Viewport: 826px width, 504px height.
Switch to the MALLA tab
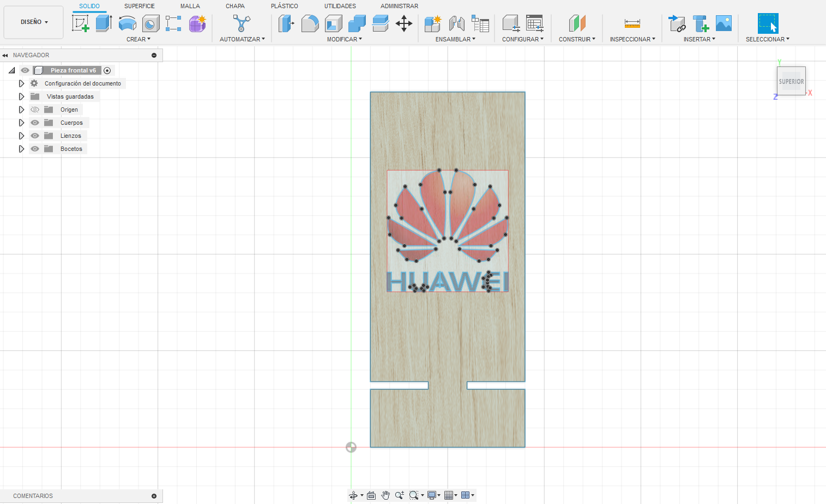pyautogui.click(x=190, y=6)
